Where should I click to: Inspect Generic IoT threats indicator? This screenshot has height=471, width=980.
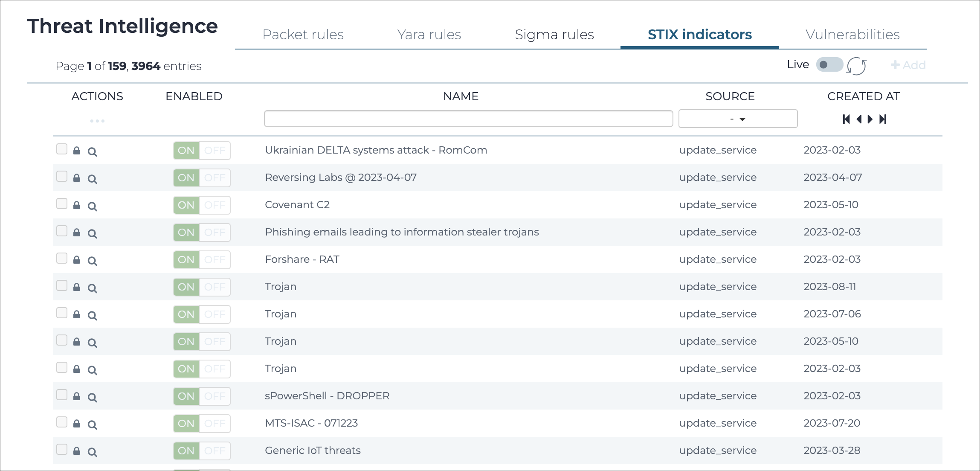pos(92,452)
